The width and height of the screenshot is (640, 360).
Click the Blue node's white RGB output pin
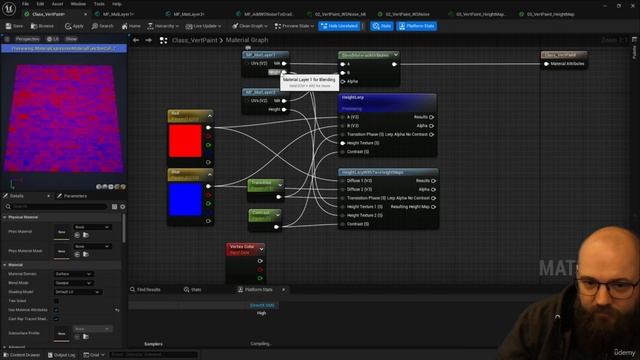coord(209,186)
